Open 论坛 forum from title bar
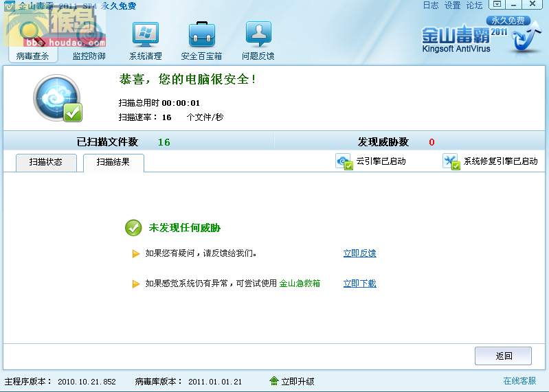 [474, 5]
